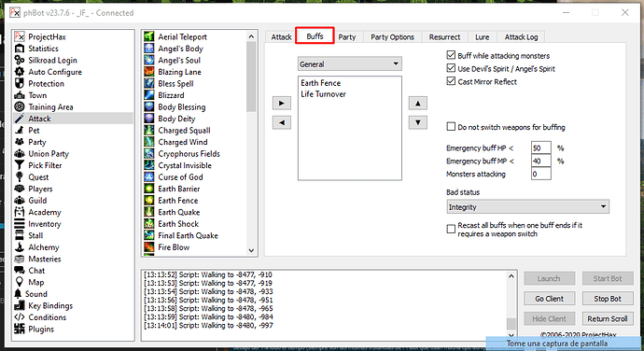The height and width of the screenshot is (351, 644).
Task: Open the Pet section icon
Action: click(x=20, y=131)
